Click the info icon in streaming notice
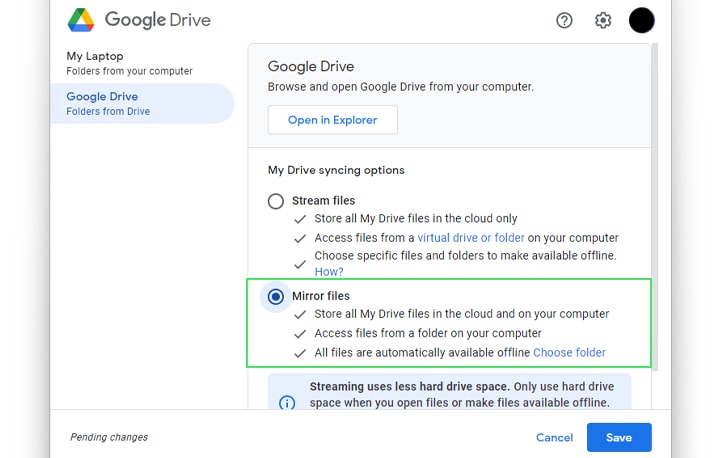 (287, 403)
